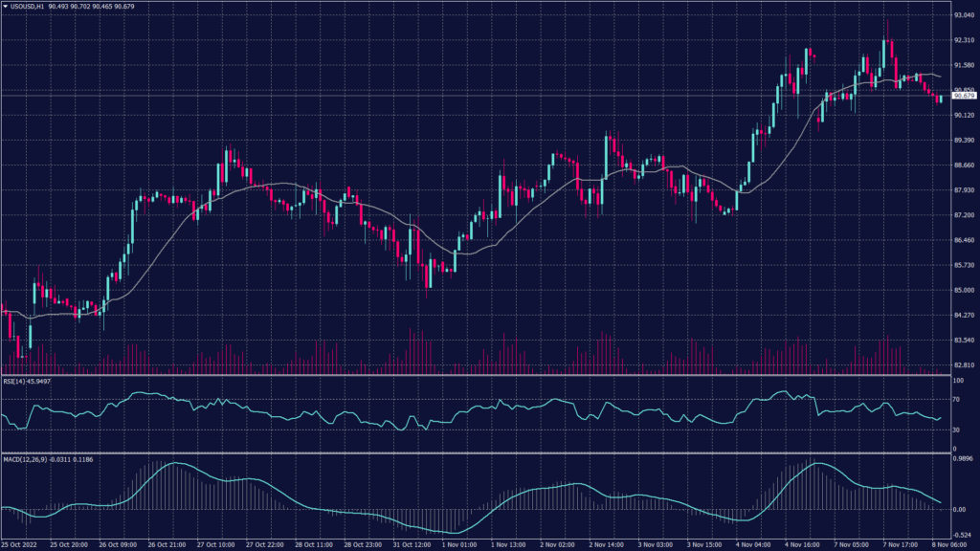Click the current price tag 90.679
The width and height of the screenshot is (980, 551).
pos(961,96)
